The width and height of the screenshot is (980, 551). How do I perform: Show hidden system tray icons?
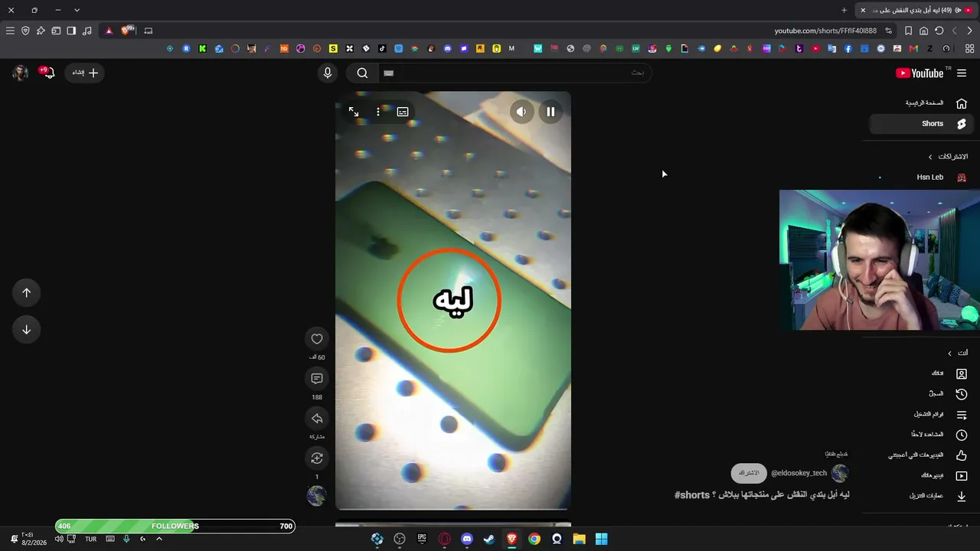pyautogui.click(x=159, y=539)
